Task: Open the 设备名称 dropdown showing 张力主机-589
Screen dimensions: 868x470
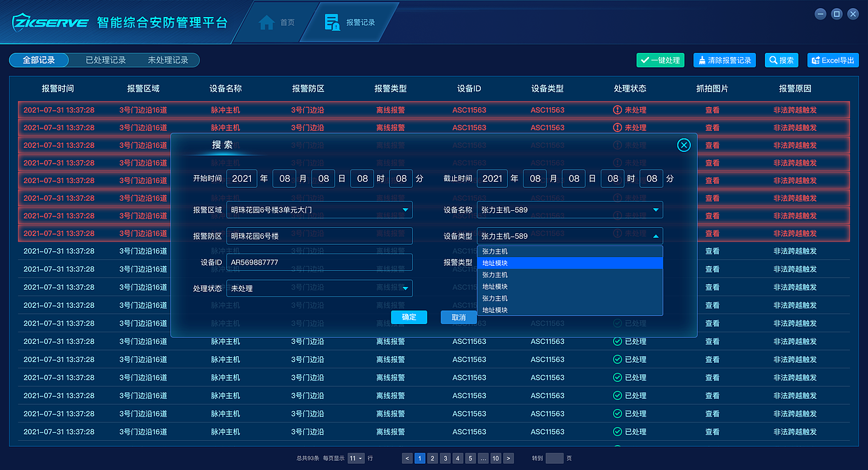Action: [x=655, y=210]
